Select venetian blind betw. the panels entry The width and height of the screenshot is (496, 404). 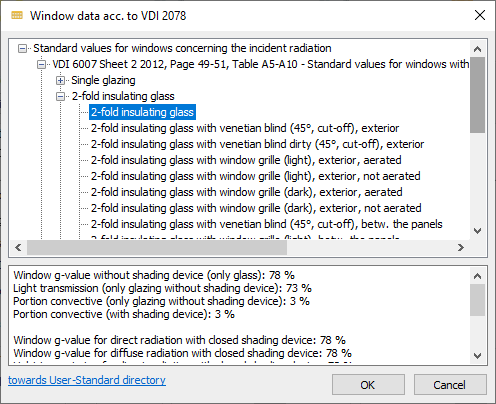tap(267, 224)
